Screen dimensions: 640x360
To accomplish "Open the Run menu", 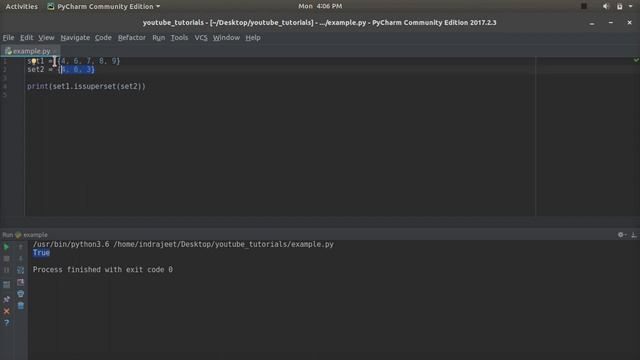I will pyautogui.click(x=158, y=38).
